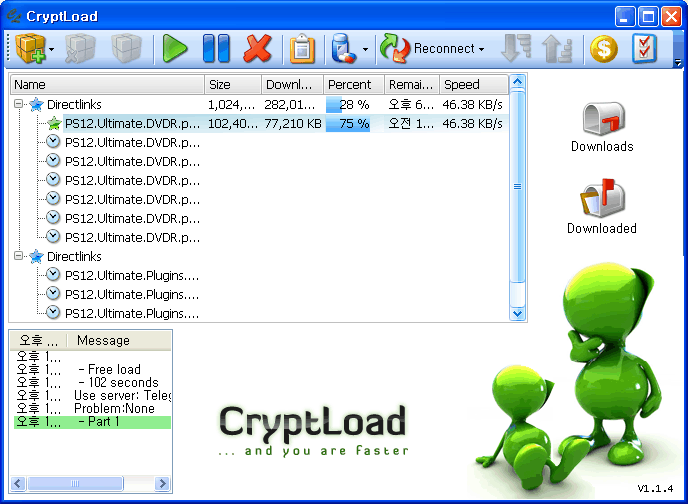Collapse the second Directlinks package
Screen dimensions: 688x504
[18, 255]
